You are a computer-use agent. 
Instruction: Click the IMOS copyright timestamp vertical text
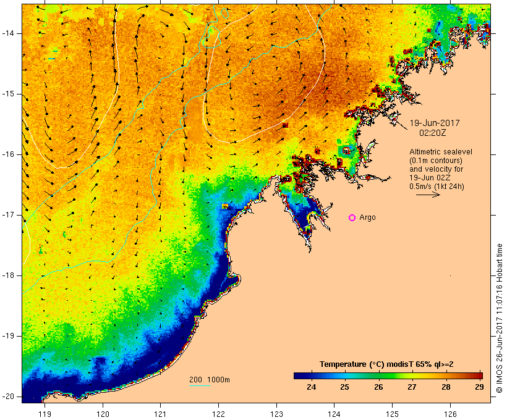pos(500,318)
